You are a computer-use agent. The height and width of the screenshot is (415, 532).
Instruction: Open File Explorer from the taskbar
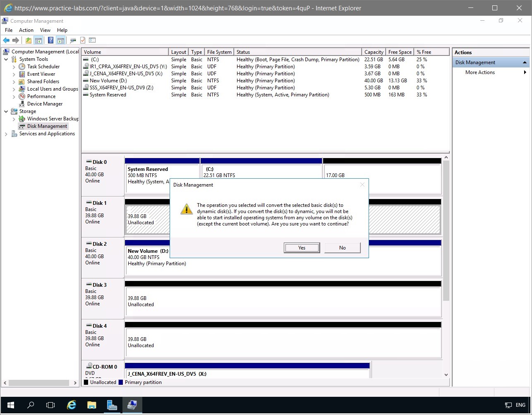91,405
